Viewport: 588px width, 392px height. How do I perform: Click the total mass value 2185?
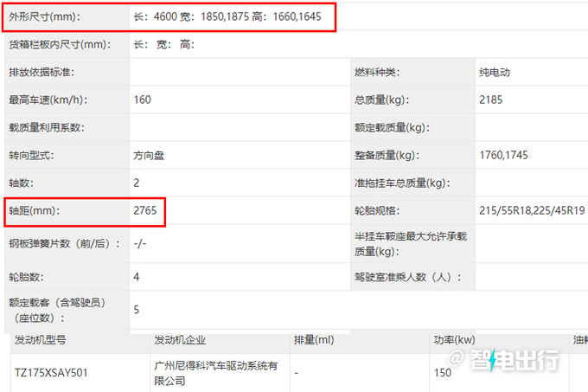(x=490, y=100)
